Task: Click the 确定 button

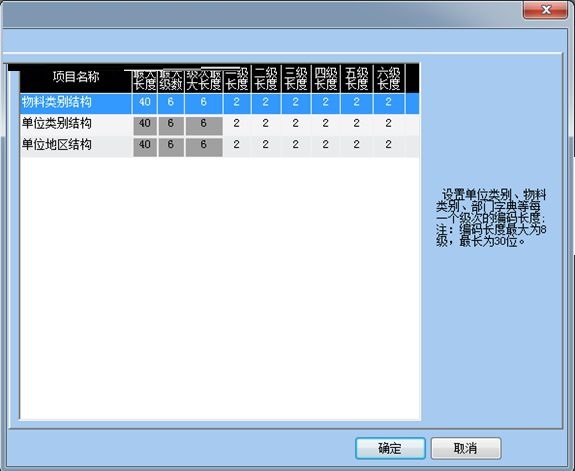Action: coord(390,448)
